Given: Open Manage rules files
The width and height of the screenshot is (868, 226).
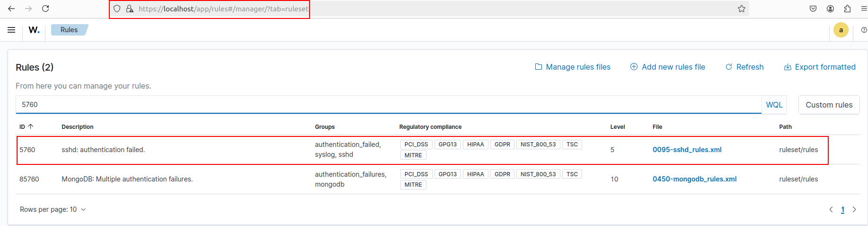Looking at the screenshot, I should [573, 67].
